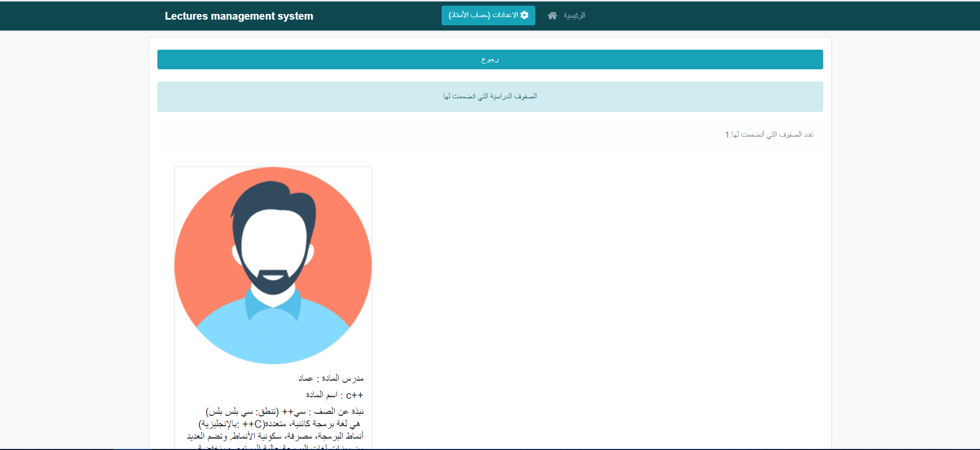Select the teacher name عماد
The image size is (980, 450).
pyautogui.click(x=305, y=378)
